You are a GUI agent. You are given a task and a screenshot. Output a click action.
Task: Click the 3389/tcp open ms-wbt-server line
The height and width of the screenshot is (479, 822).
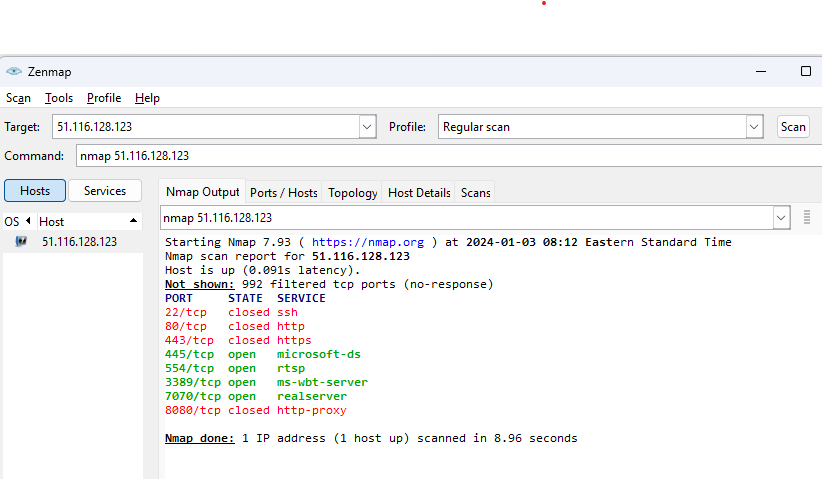click(x=266, y=383)
